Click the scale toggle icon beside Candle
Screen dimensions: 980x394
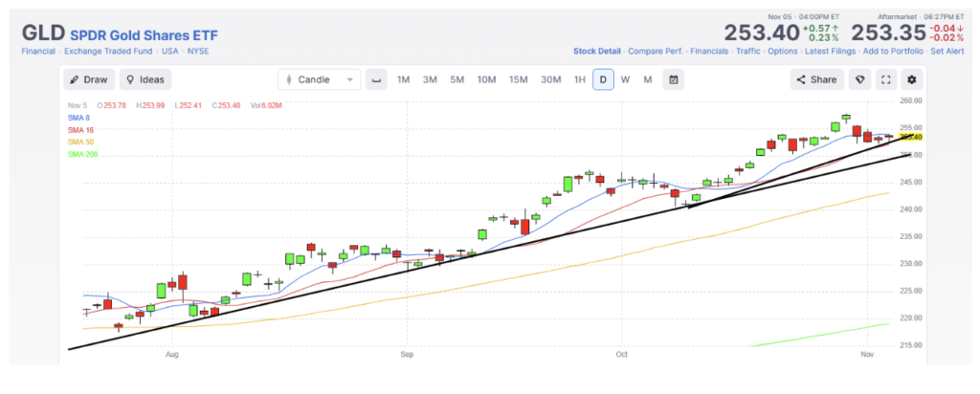pos(376,79)
